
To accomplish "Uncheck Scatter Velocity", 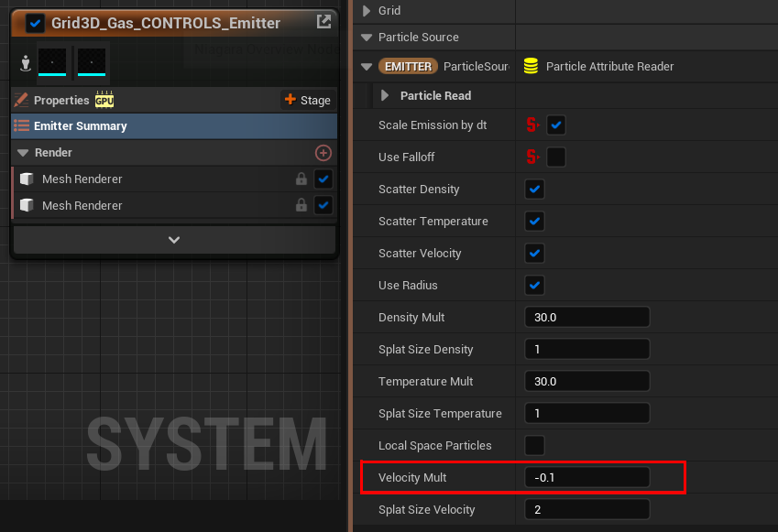I will click(x=534, y=253).
